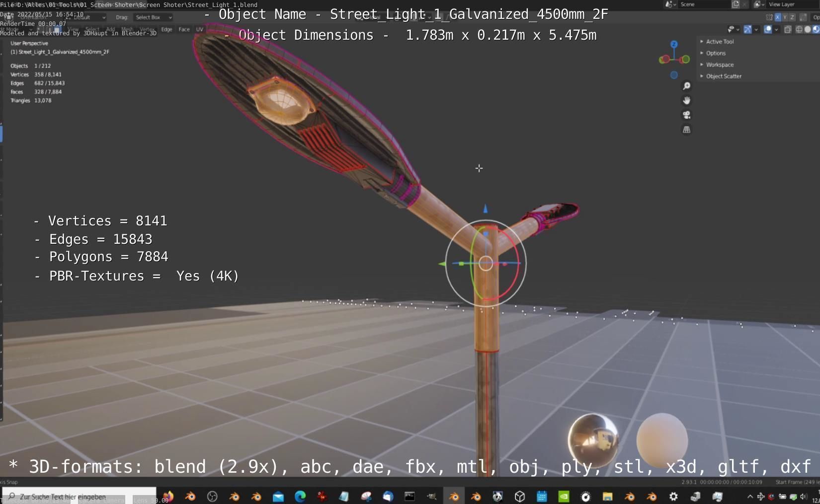Open the scene browse dropdown icon
Viewport: 820px width, 504px height.
point(671,4)
